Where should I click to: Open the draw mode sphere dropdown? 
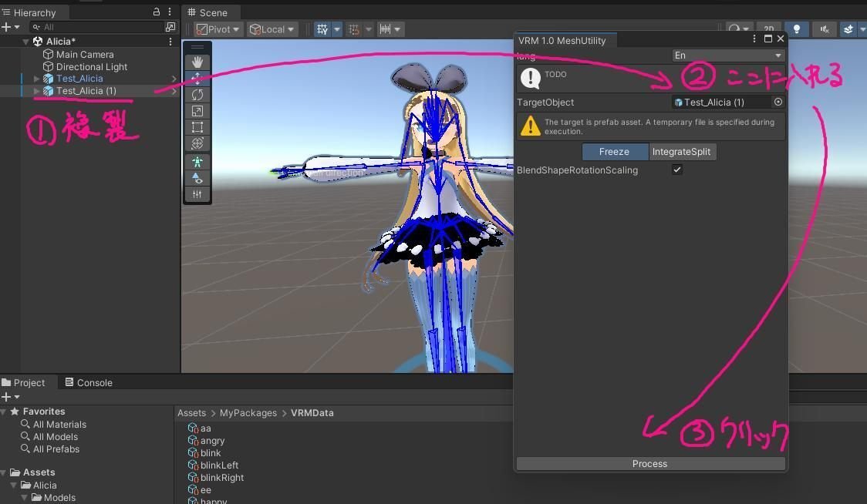(x=738, y=29)
